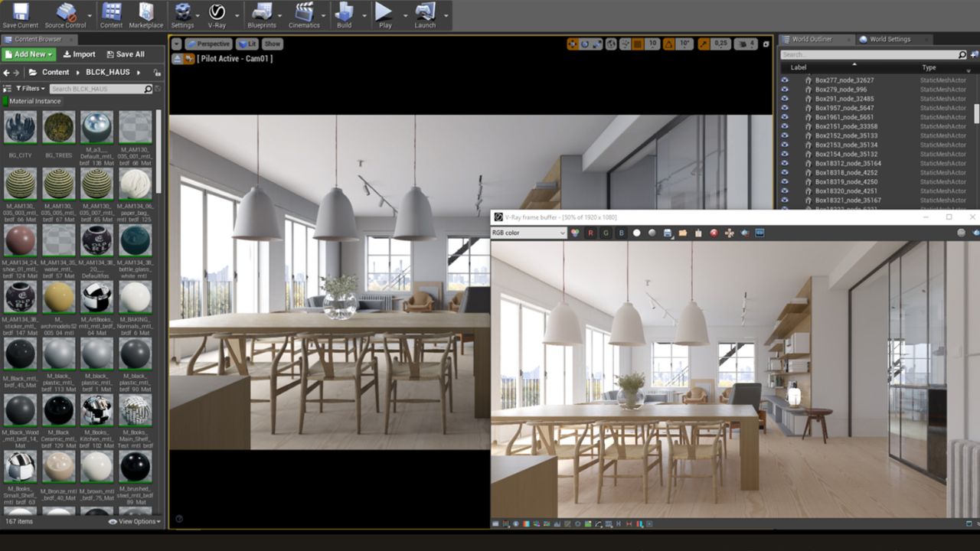This screenshot has height=551, width=980.
Task: Click Save All in the Content Browser
Action: (x=126, y=54)
